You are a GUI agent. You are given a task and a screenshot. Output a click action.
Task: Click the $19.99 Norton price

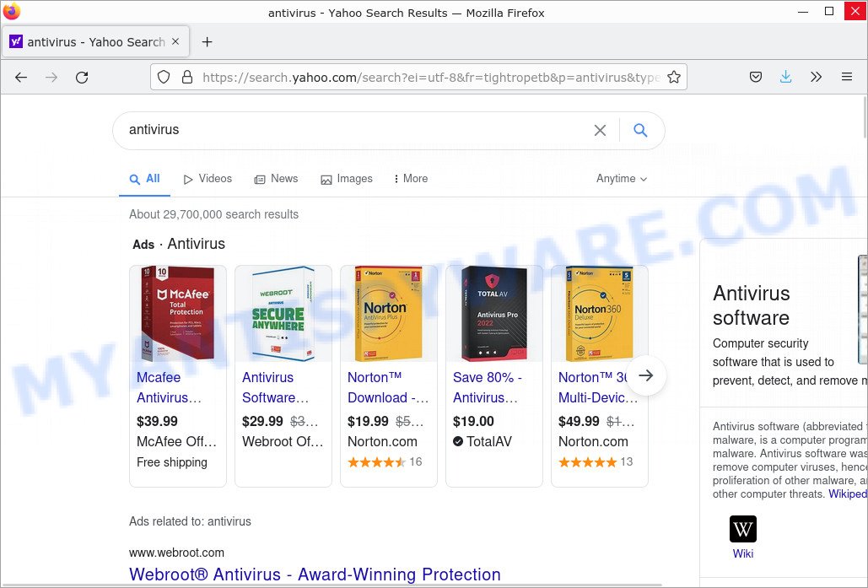coord(368,421)
